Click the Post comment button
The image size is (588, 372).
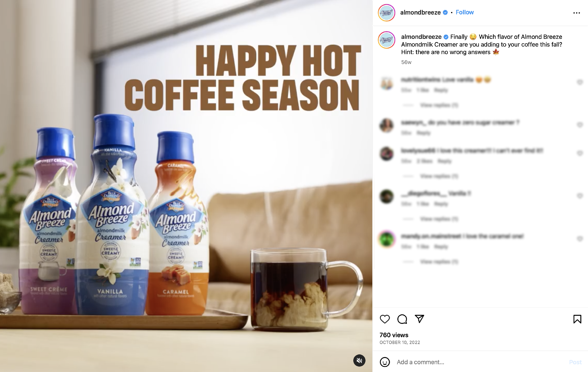pyautogui.click(x=575, y=362)
